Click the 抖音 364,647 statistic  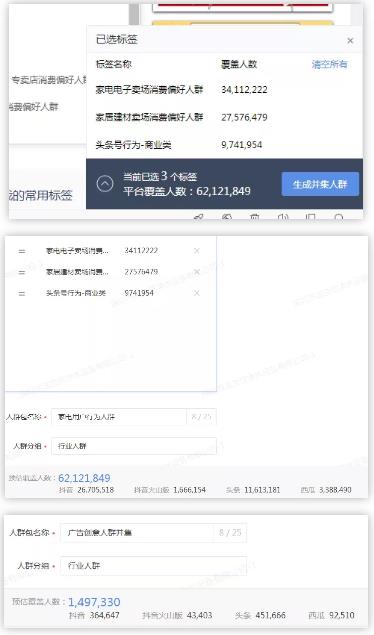pyautogui.click(x=94, y=615)
